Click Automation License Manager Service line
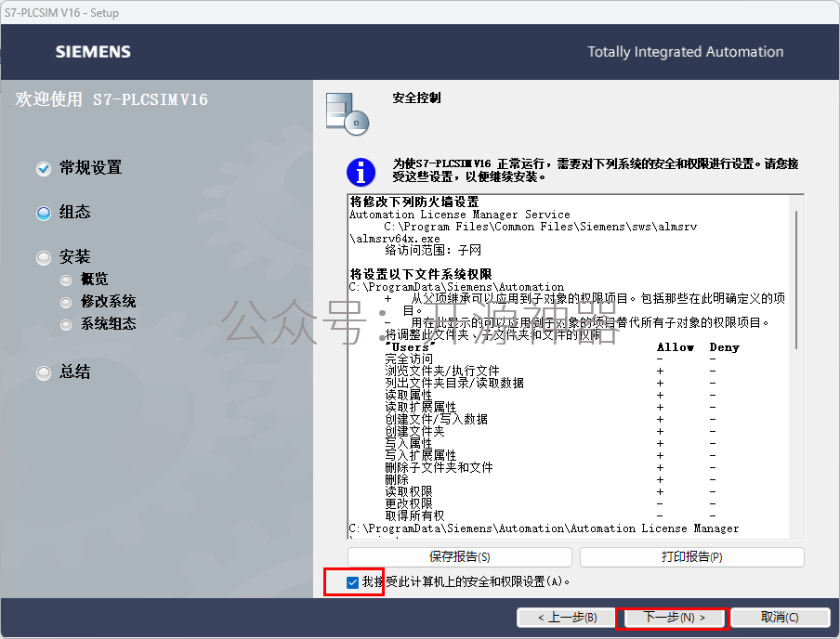 tap(460, 215)
